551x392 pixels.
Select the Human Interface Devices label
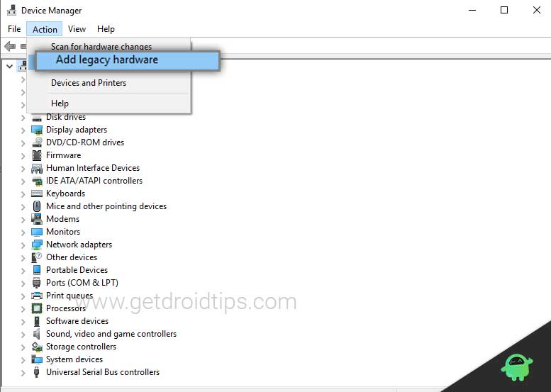click(x=93, y=168)
